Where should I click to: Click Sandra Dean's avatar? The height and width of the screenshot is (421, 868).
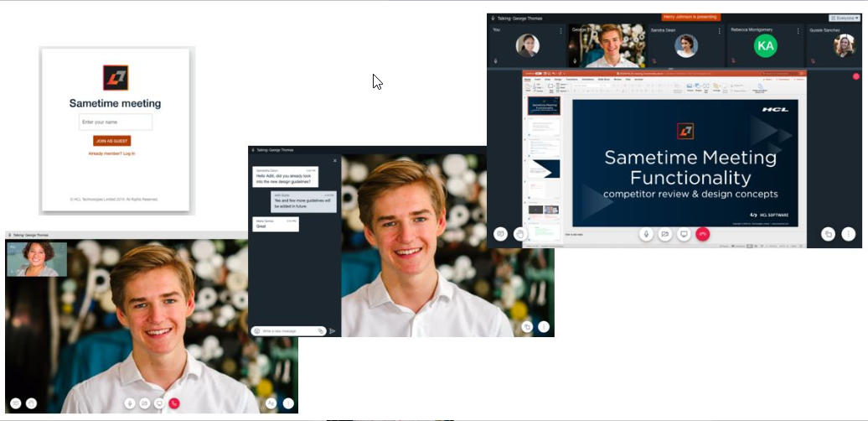pyautogui.click(x=686, y=46)
